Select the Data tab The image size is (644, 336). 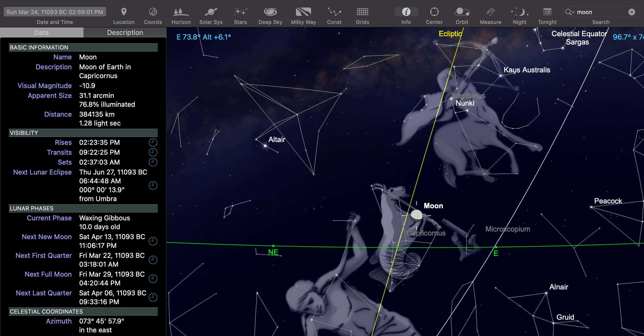tap(41, 33)
